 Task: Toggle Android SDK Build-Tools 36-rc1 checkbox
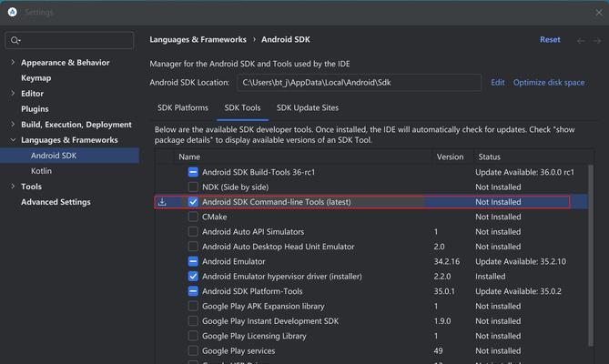[193, 172]
